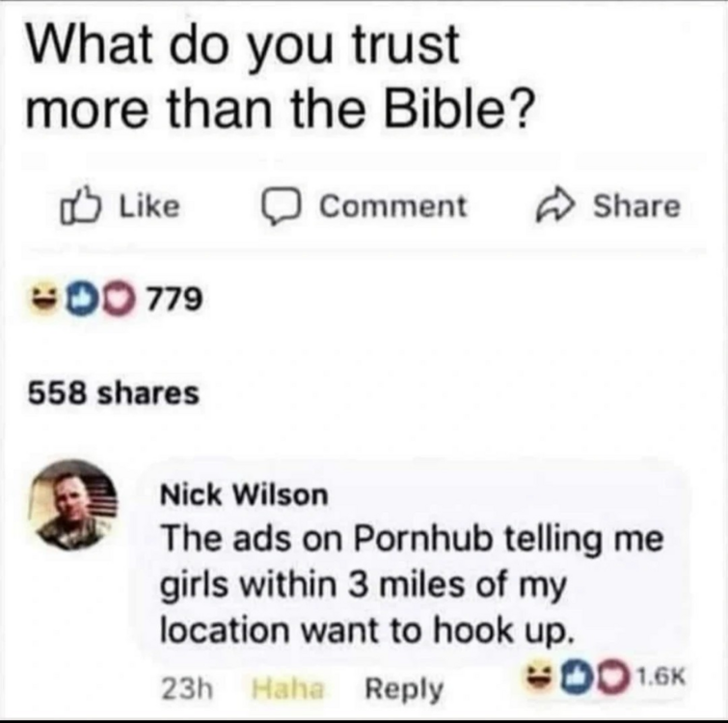Open Nick Wilson's profile picture
The image size is (728, 723).
click(x=74, y=504)
